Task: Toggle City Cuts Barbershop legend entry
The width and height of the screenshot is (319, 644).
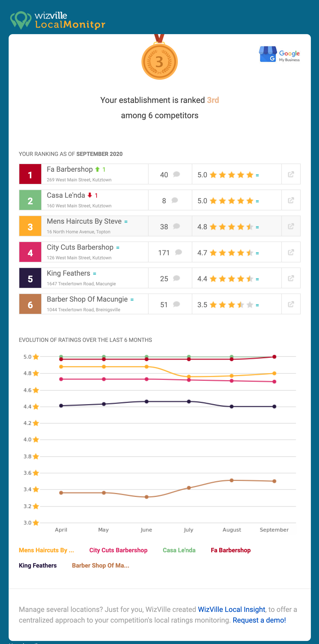Action: 118,550
